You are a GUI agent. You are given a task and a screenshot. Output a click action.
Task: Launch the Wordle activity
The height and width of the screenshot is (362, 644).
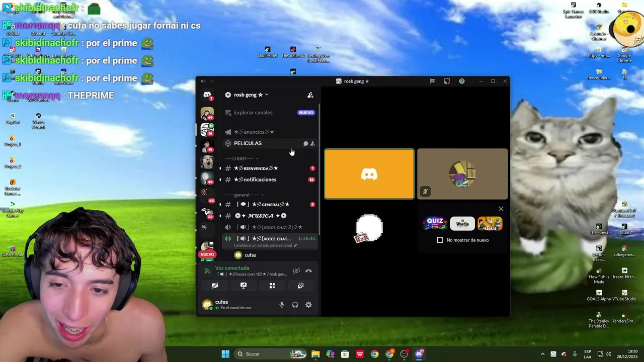point(462,224)
